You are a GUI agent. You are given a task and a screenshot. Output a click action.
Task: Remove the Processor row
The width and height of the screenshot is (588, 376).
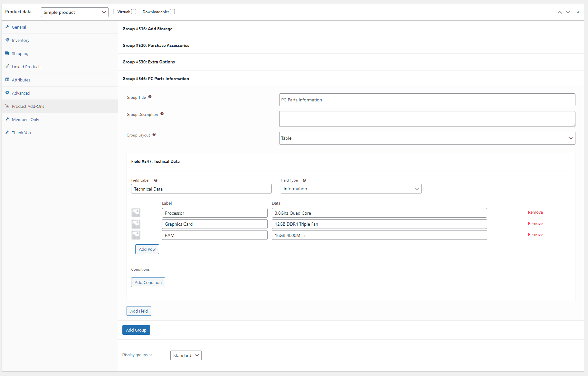[x=536, y=212]
